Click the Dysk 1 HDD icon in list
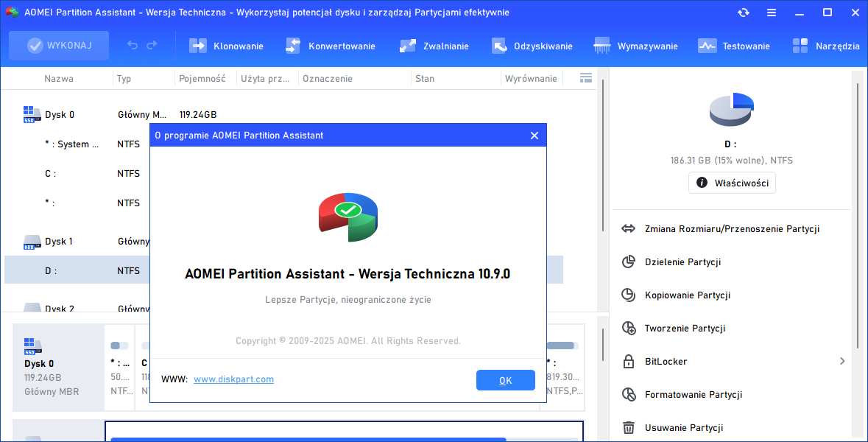Image resolution: width=868 pixels, height=442 pixels. coord(32,242)
